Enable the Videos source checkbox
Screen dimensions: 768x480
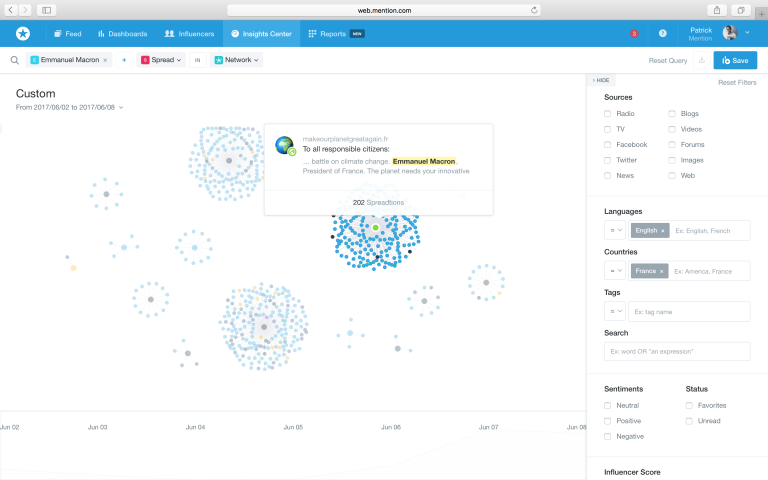672,129
